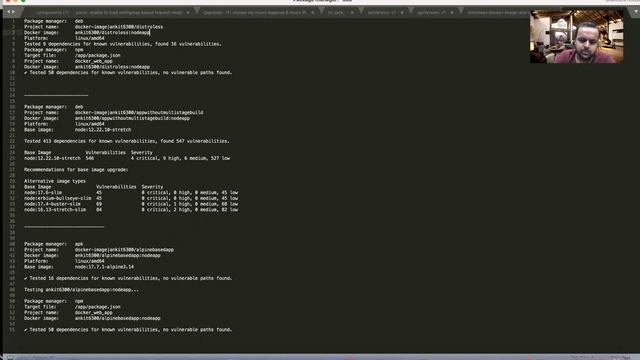Click 'Base image: node:17.7.1-alpine3.14' line
Viewport: 640px width, 360px height.
click(x=79, y=267)
